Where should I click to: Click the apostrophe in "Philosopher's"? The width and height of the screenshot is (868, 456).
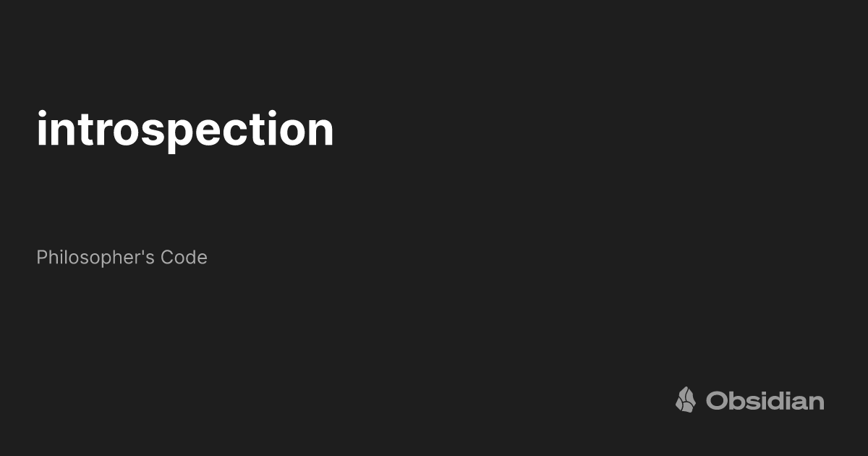145,253
